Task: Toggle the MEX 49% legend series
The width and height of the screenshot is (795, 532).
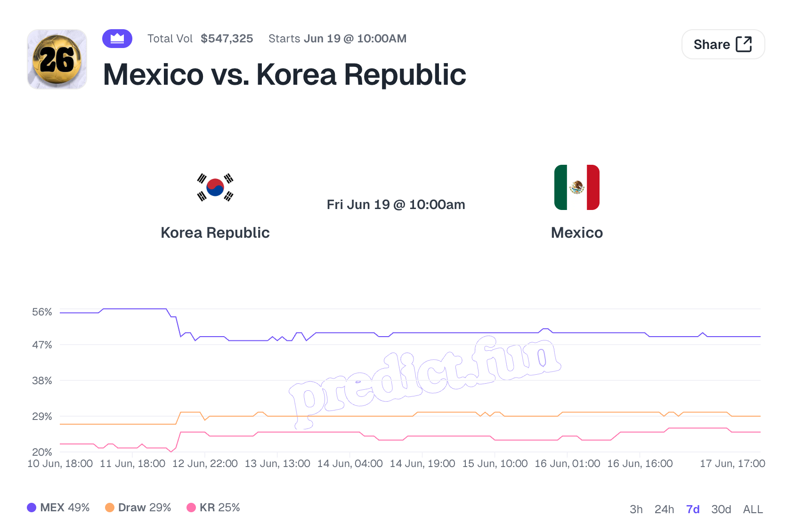Action: (58, 508)
